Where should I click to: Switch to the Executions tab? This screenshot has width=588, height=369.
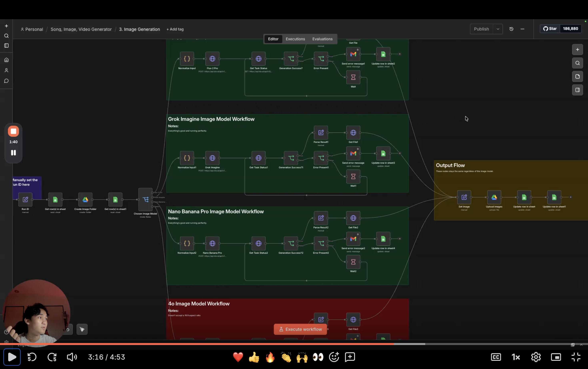(295, 39)
